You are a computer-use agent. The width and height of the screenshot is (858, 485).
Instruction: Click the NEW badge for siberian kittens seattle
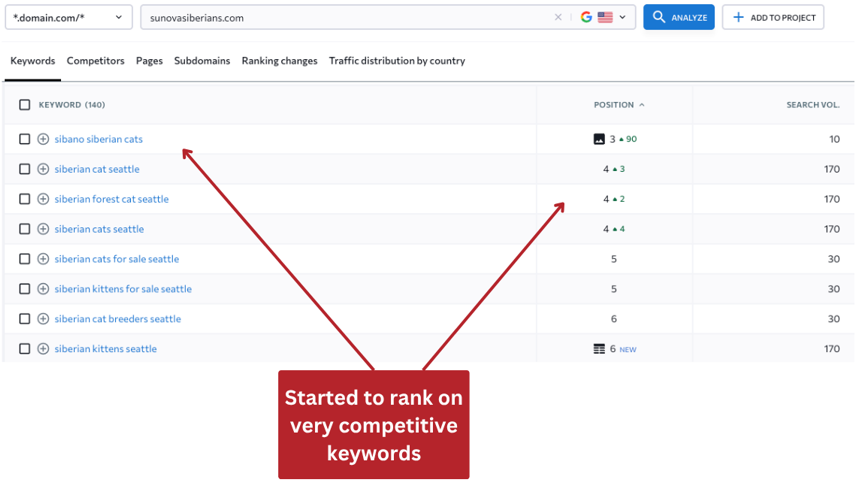tap(628, 349)
